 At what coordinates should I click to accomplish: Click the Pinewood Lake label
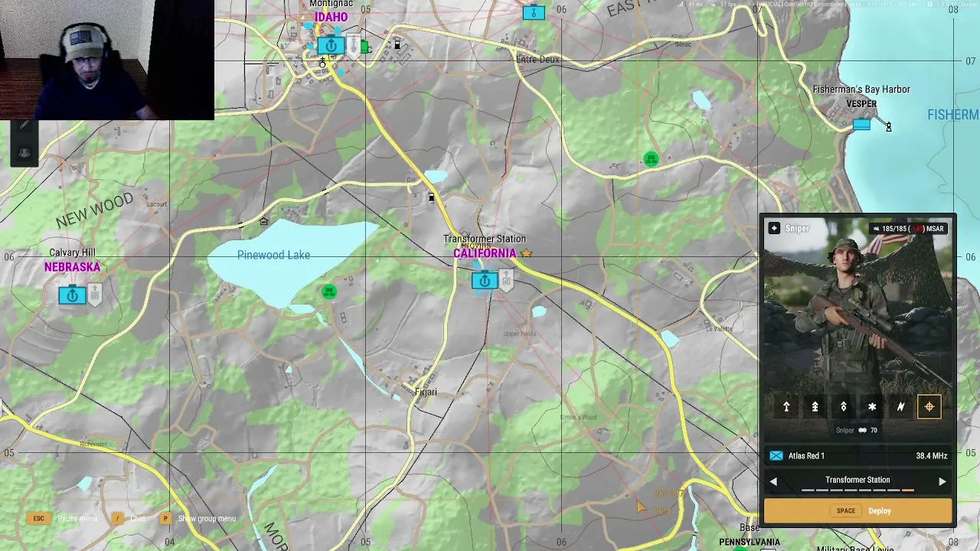click(x=273, y=256)
